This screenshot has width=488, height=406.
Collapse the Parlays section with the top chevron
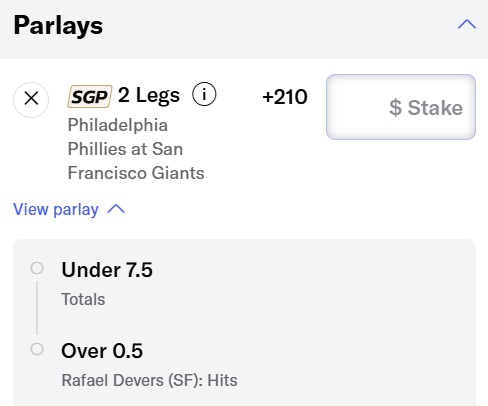click(x=467, y=24)
